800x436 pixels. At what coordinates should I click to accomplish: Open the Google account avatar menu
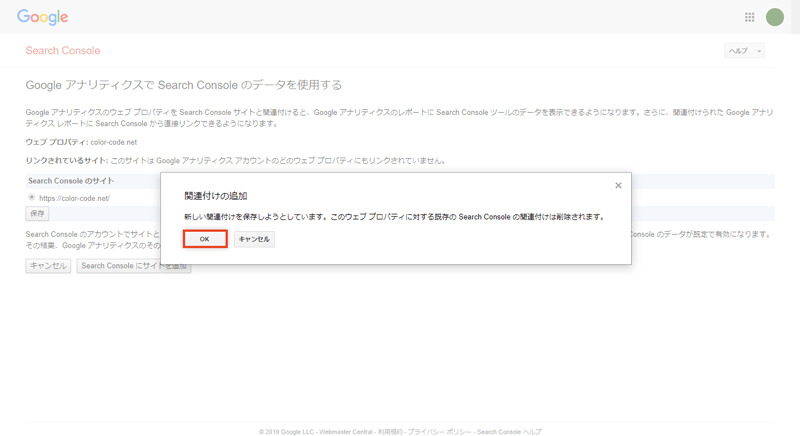click(774, 17)
